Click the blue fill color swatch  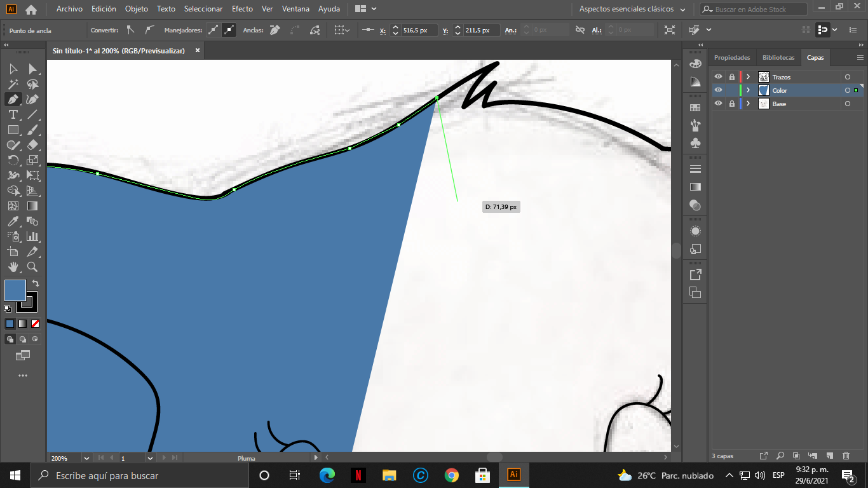pyautogui.click(x=15, y=290)
